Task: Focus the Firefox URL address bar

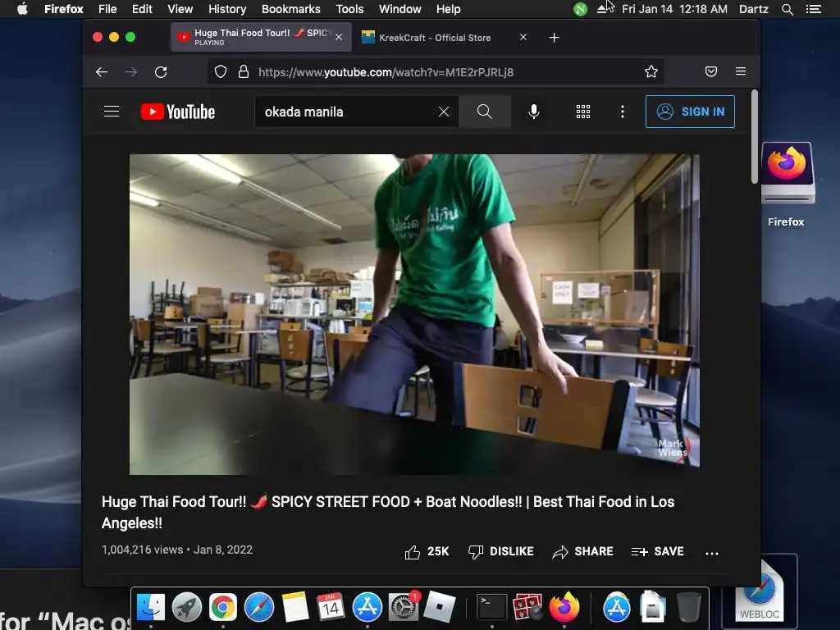Action: (436, 72)
